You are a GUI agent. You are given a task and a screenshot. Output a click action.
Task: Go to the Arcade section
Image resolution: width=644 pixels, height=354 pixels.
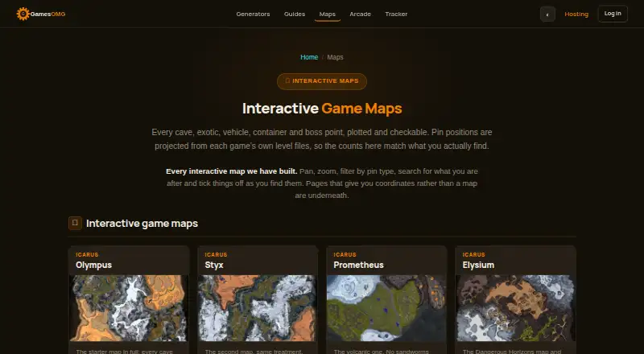360,14
